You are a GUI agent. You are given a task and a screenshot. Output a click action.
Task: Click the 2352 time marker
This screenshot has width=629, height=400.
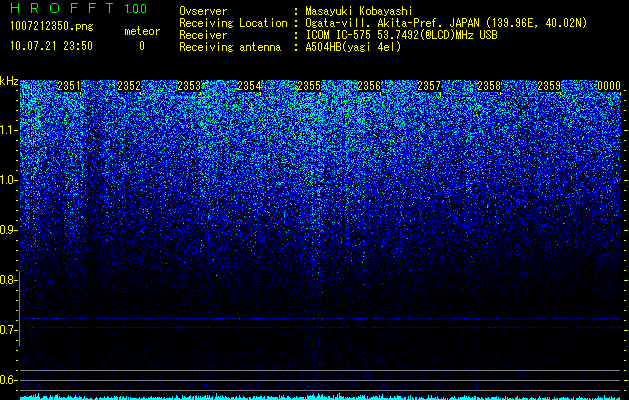[x=129, y=86]
